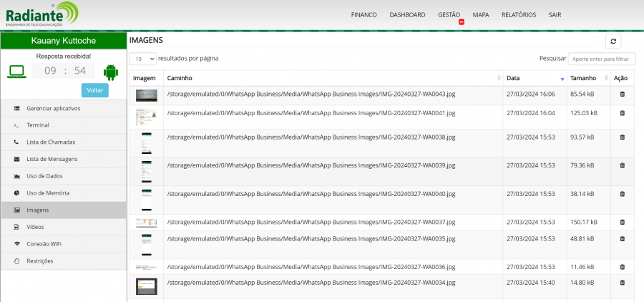This screenshot has width=644, height=302.
Task: Click the refresh icon above the images table
Action: (x=613, y=42)
